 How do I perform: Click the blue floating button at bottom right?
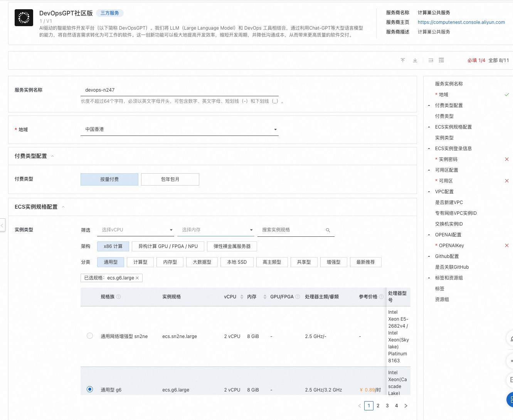pos(510,400)
